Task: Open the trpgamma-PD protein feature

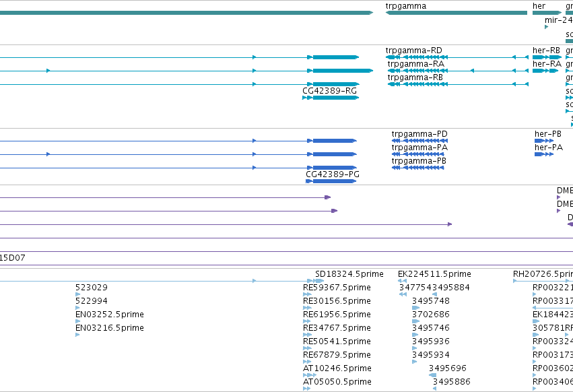Action: click(x=419, y=140)
